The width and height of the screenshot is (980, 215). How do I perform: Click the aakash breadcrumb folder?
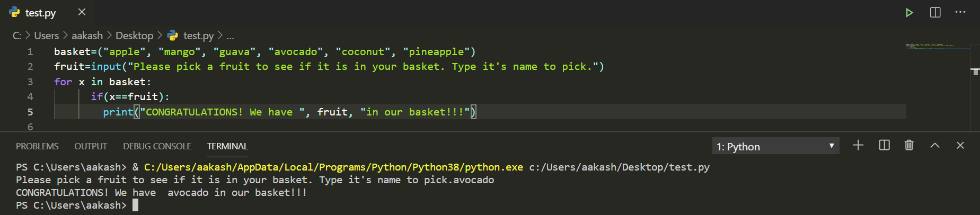click(87, 35)
